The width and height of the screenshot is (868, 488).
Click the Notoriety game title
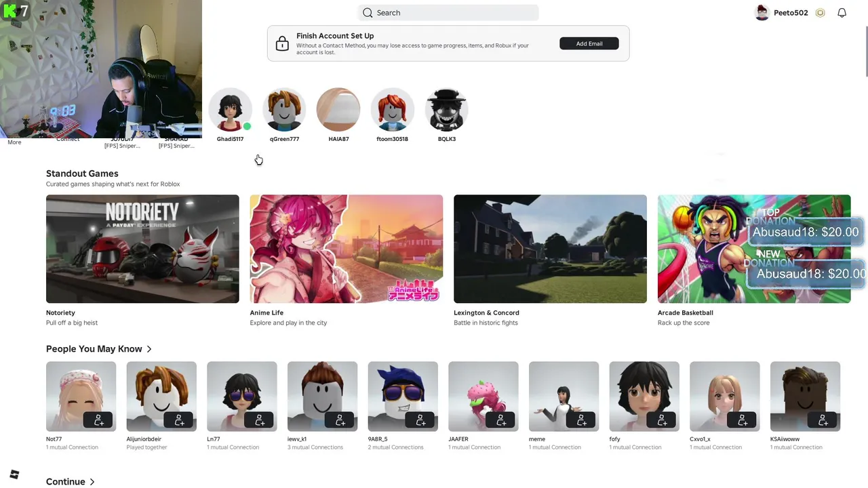(x=60, y=313)
